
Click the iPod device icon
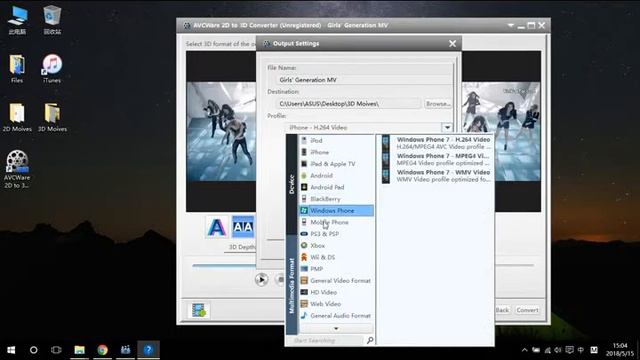point(304,140)
